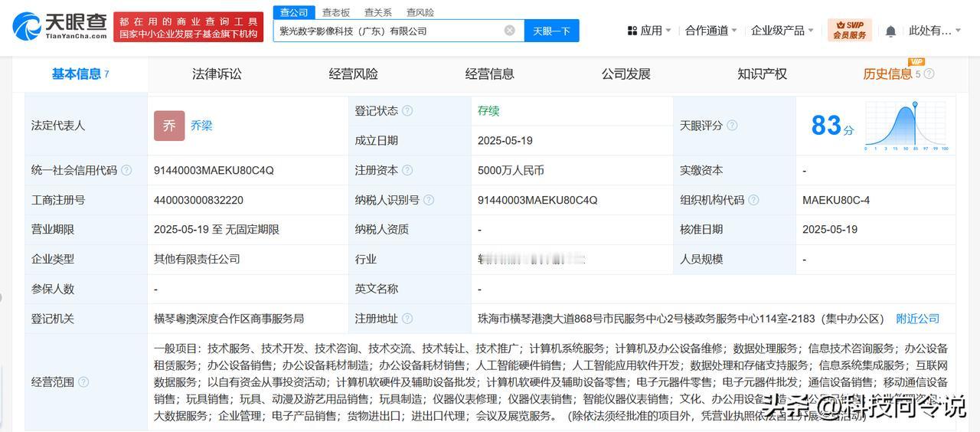Click the TianYanCha logo
This screenshot has height=432, width=980.
[60, 26]
